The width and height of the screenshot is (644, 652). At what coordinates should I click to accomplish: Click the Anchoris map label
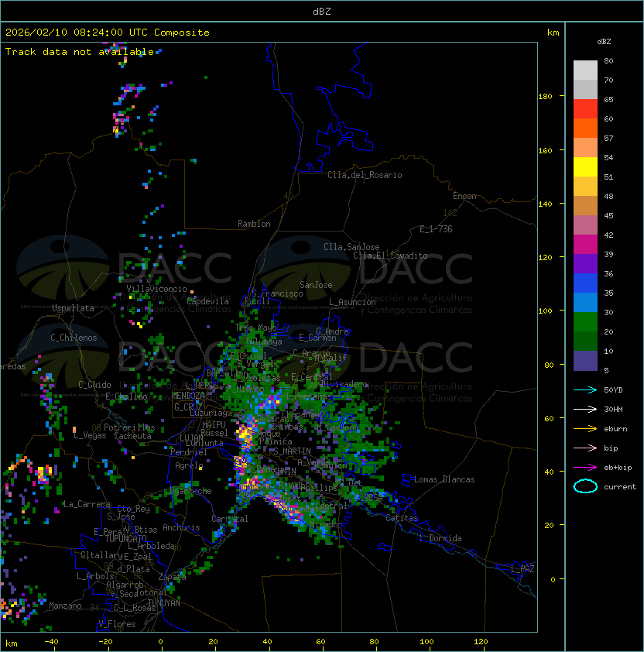click(181, 527)
